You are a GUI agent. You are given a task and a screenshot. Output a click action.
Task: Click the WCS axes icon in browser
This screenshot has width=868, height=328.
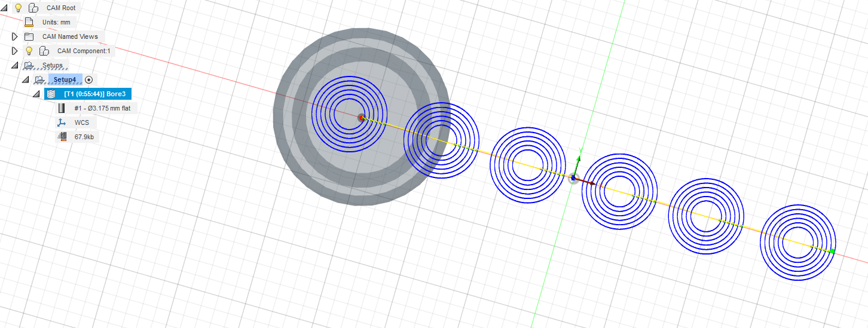coord(62,122)
